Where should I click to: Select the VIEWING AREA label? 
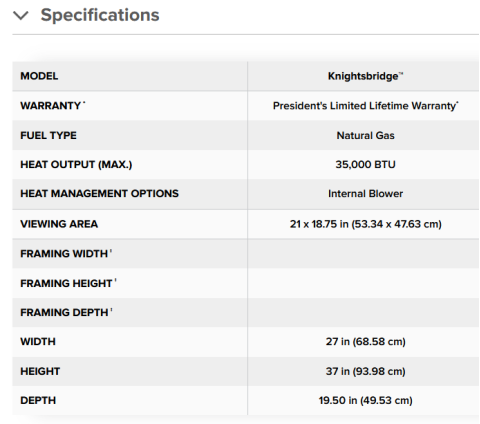coord(59,224)
